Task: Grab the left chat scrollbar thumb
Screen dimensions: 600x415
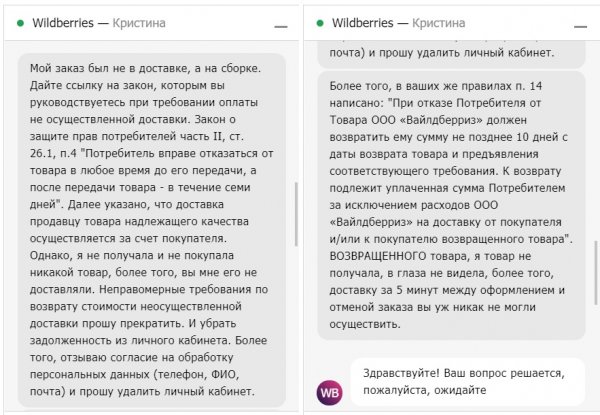Action: click(x=296, y=214)
